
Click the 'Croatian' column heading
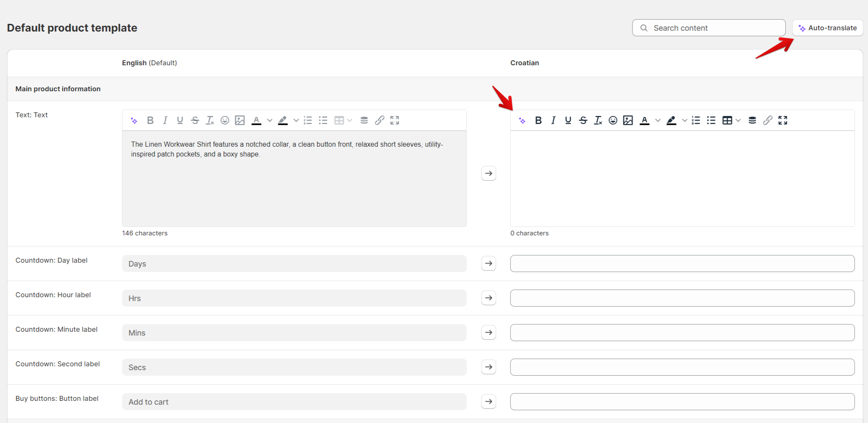pos(525,63)
